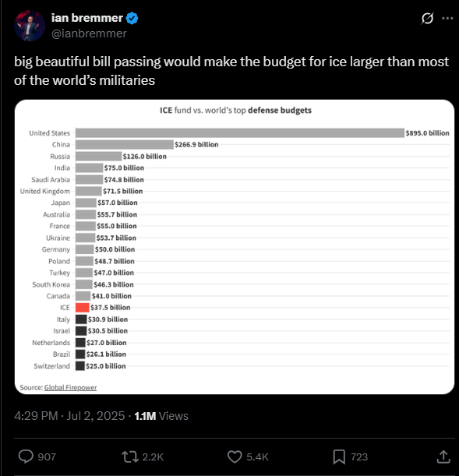Open the three-dot more options menu
Screen dimensions: 459x476
pos(447,19)
